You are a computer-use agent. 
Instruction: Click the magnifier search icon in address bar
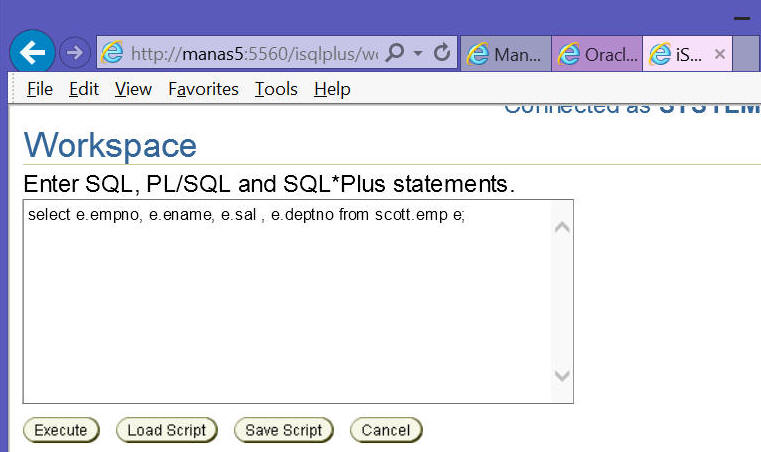pyautogui.click(x=394, y=52)
